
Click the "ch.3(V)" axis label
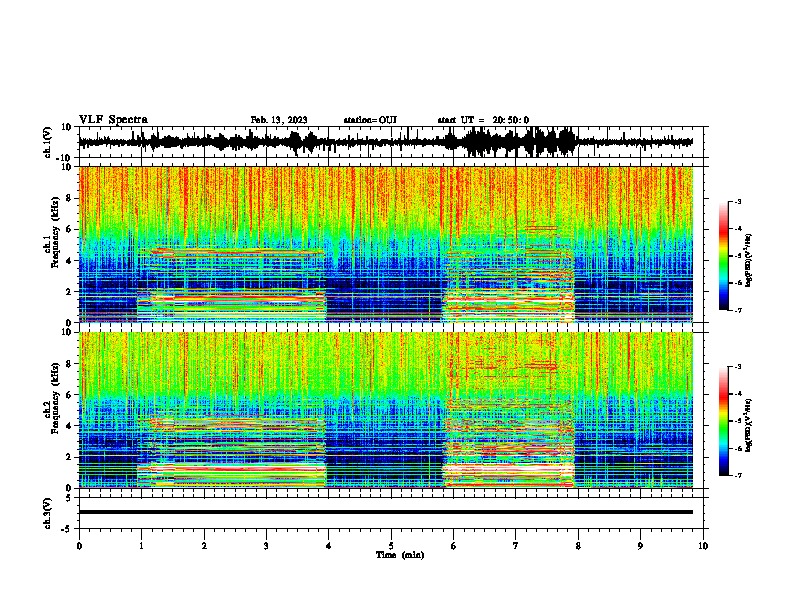click(x=47, y=513)
